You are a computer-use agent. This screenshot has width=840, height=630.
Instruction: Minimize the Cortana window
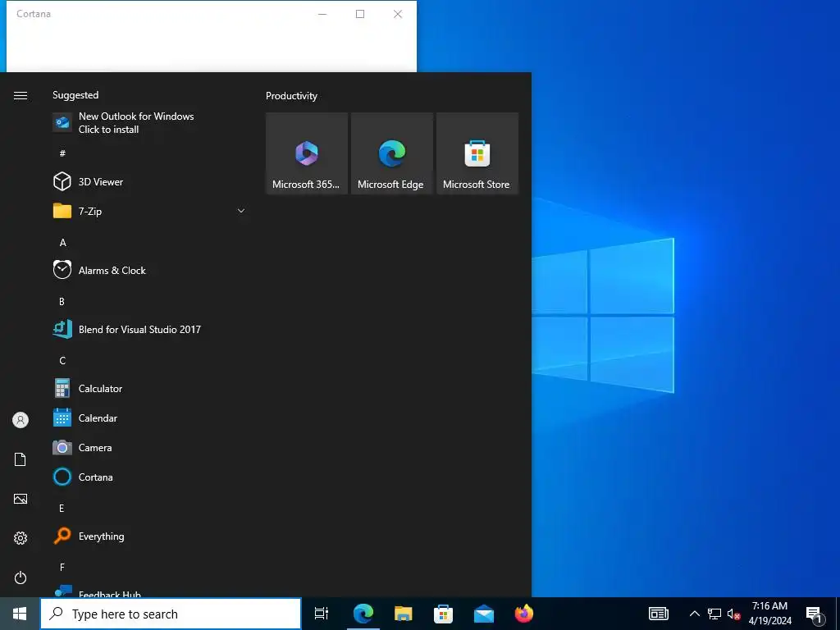(322, 14)
